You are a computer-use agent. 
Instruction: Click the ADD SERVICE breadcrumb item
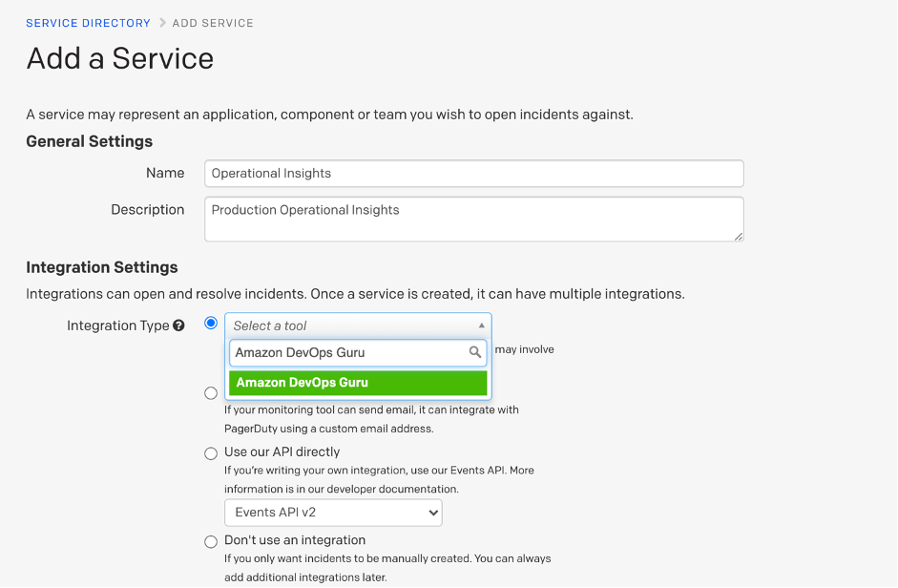212,23
